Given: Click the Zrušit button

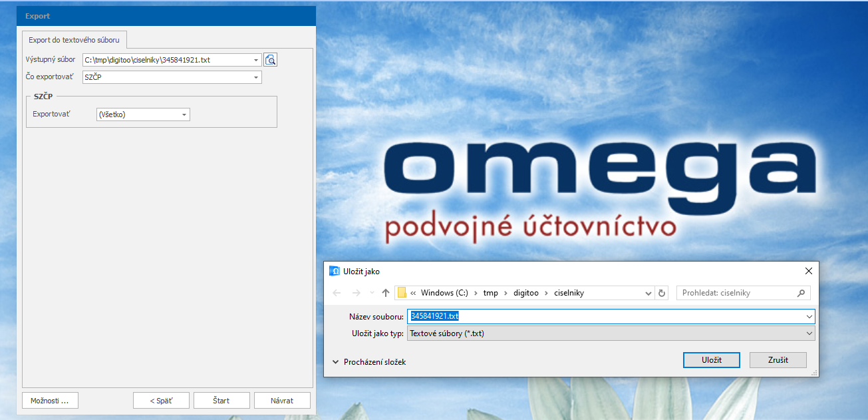Looking at the screenshot, I should [x=778, y=359].
